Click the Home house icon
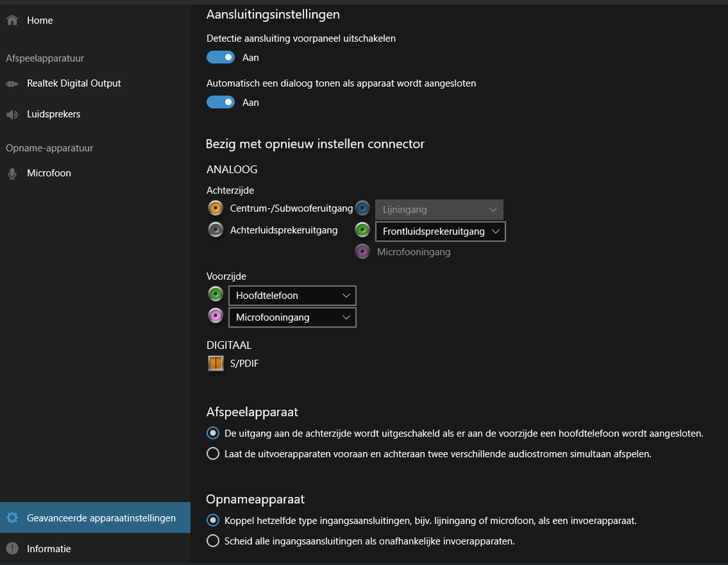Image resolution: width=728 pixels, height=565 pixels. pos(13,20)
